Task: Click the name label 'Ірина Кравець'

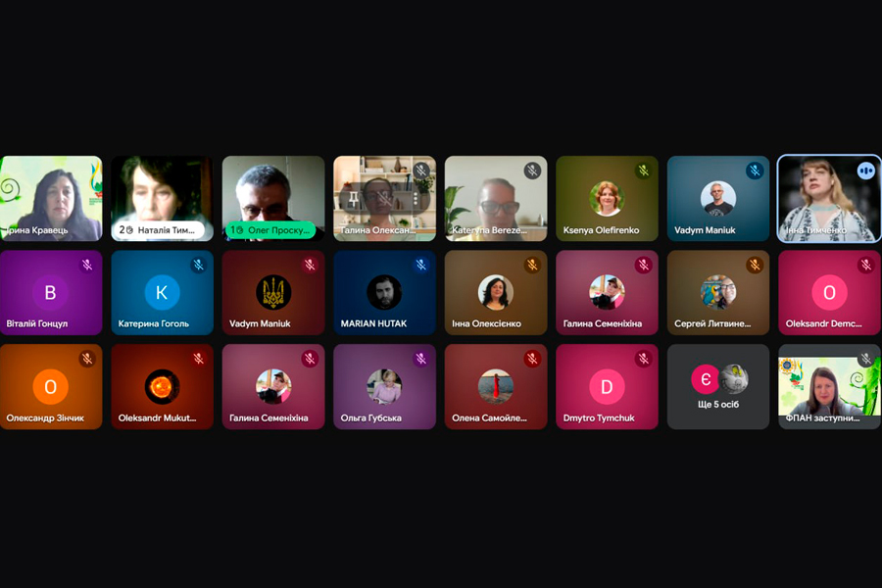Action: [36, 230]
